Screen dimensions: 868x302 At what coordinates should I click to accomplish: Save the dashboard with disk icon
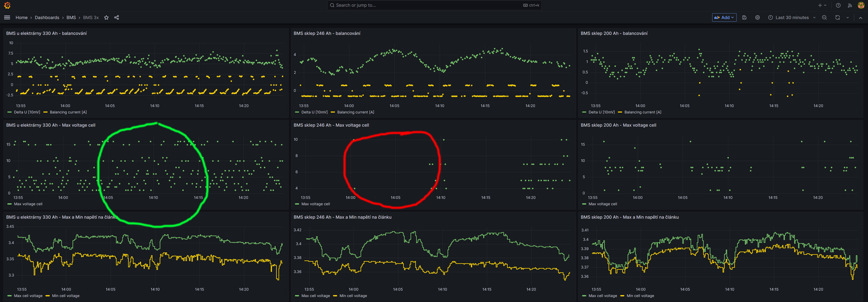(744, 18)
